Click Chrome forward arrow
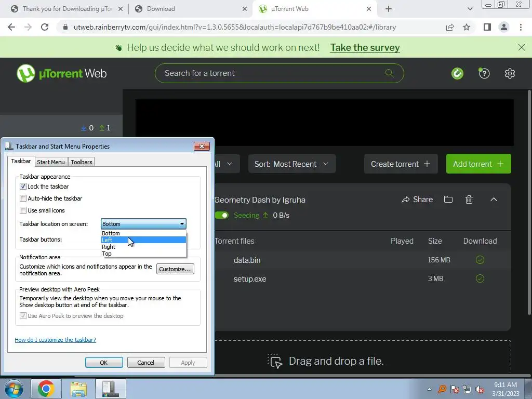Screen dimensions: 532x399 tap(28, 27)
